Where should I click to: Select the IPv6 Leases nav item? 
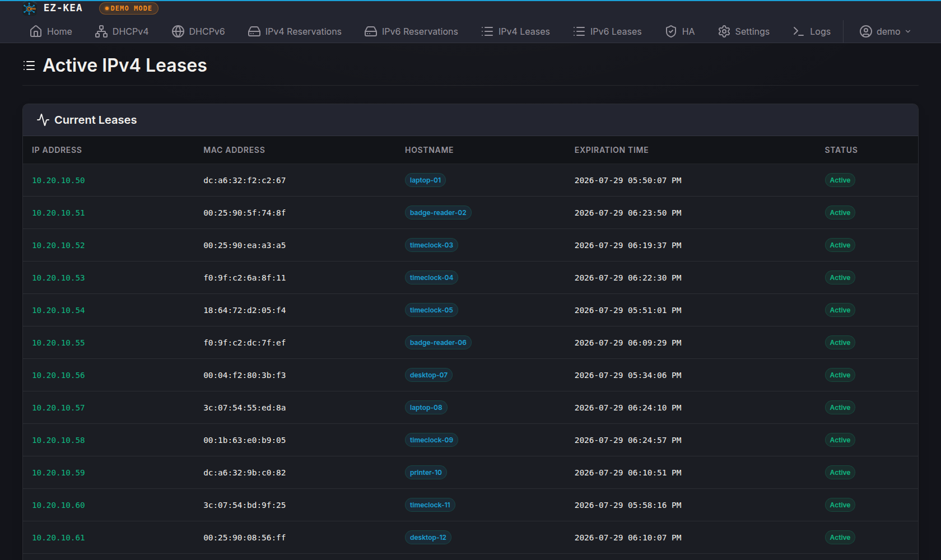(607, 31)
